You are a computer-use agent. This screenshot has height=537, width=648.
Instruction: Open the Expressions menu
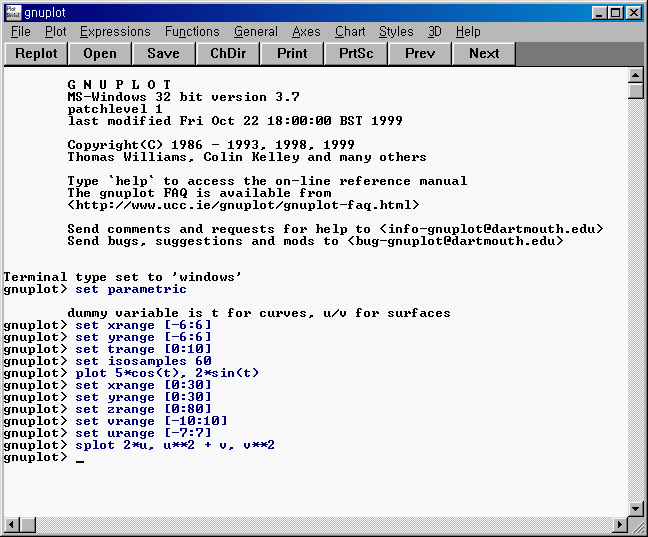pyautogui.click(x=115, y=32)
